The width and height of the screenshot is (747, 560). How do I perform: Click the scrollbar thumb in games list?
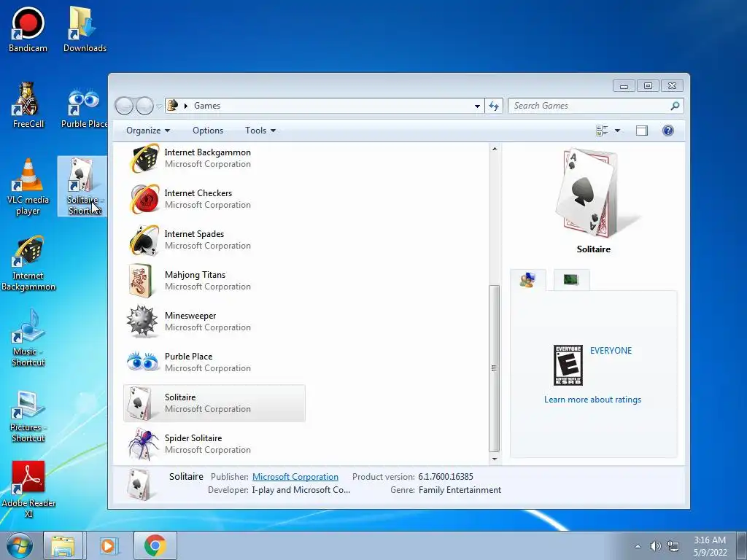click(x=495, y=368)
